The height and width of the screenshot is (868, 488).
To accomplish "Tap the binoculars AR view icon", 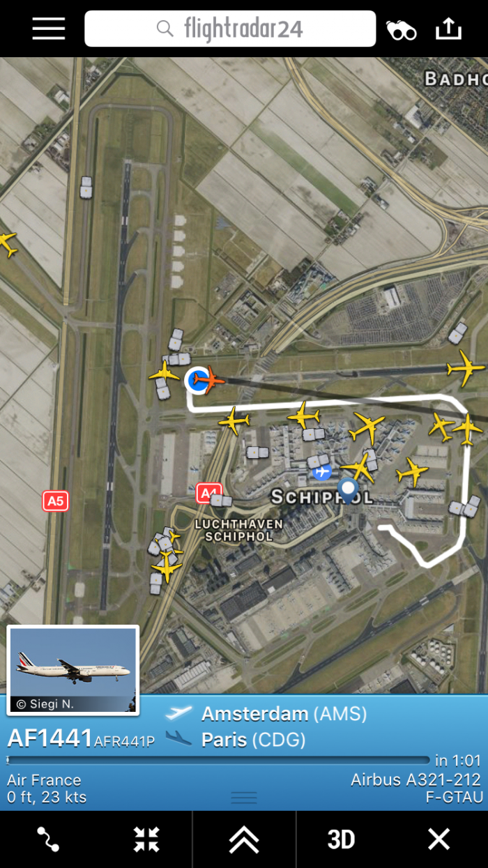I will (402, 30).
